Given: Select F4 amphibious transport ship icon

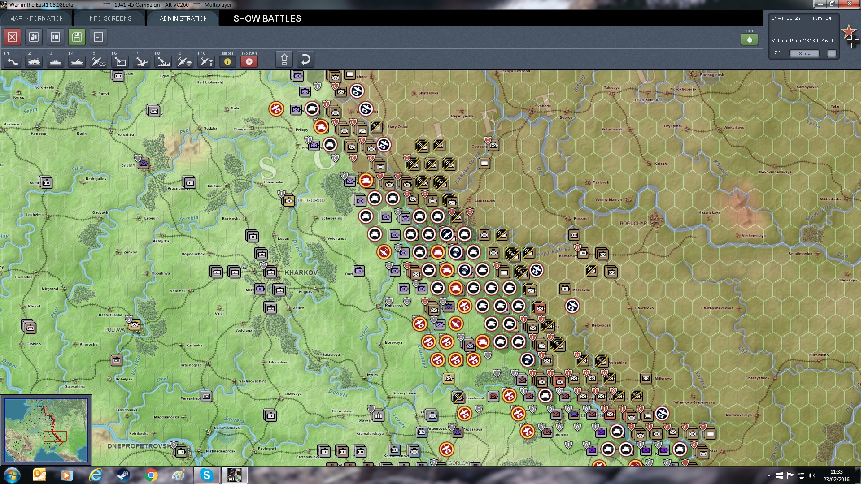Looking at the screenshot, I should (77, 61).
